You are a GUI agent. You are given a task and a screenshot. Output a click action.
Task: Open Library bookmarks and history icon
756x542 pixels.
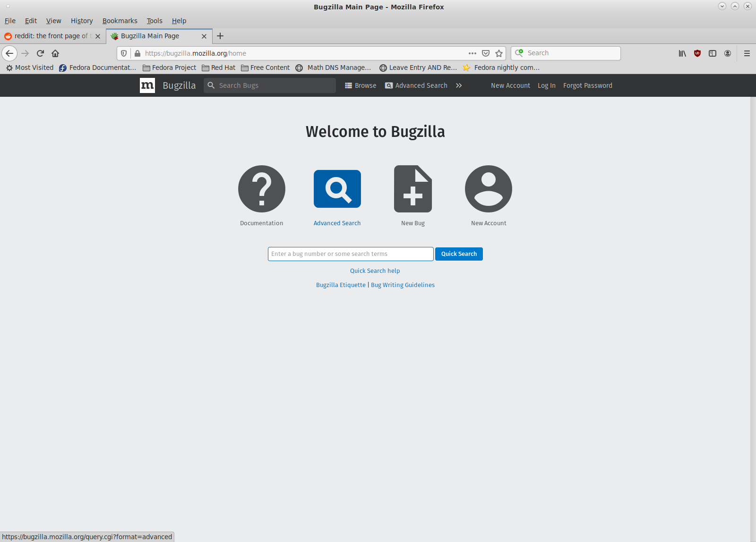click(x=682, y=53)
